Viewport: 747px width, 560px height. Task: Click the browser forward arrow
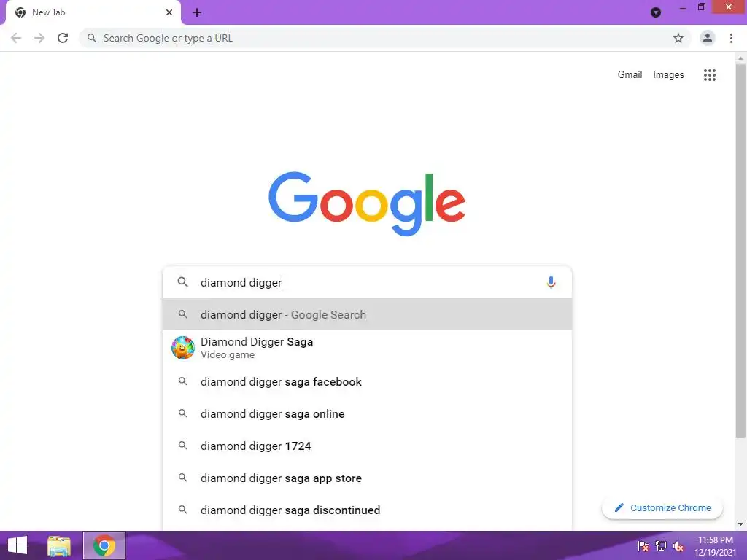point(39,38)
